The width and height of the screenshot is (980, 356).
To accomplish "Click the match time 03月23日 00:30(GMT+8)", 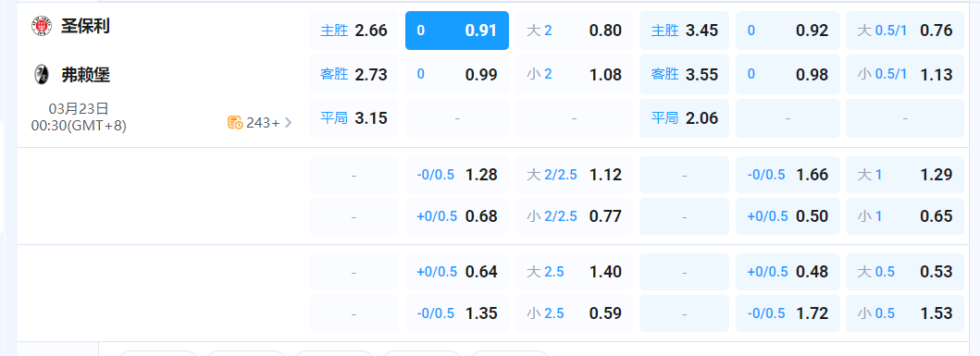I will (x=79, y=117).
